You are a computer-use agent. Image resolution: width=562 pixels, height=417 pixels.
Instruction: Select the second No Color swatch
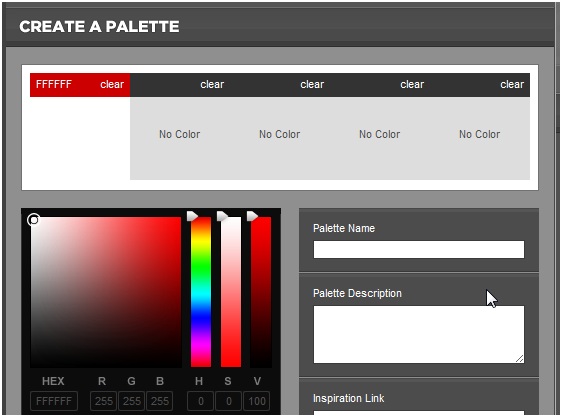click(280, 138)
